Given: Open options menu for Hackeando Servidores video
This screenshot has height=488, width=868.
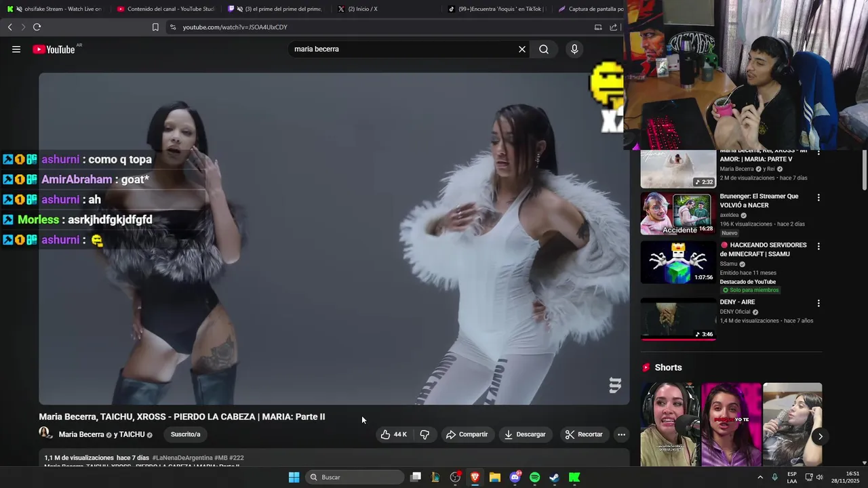Looking at the screenshot, I should [x=818, y=246].
